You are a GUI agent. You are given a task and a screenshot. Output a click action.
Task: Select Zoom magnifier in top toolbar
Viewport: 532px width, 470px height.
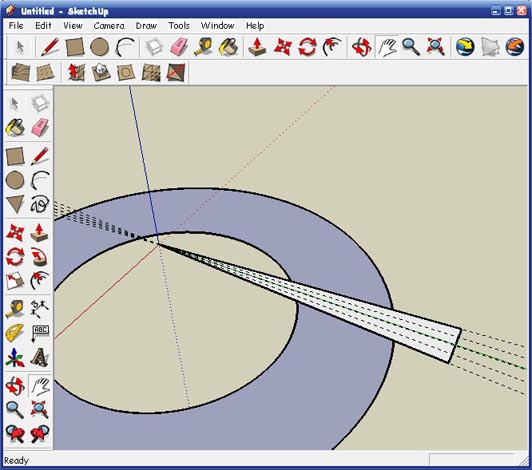point(411,47)
